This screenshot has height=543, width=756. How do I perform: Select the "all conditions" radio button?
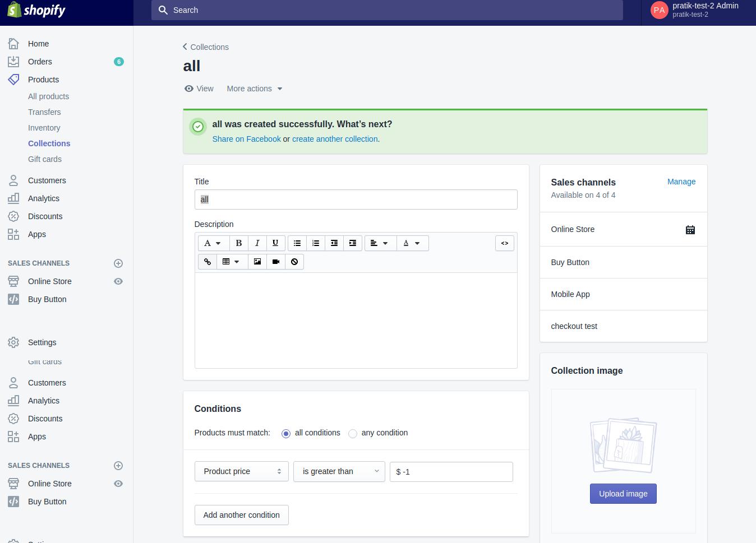click(286, 434)
